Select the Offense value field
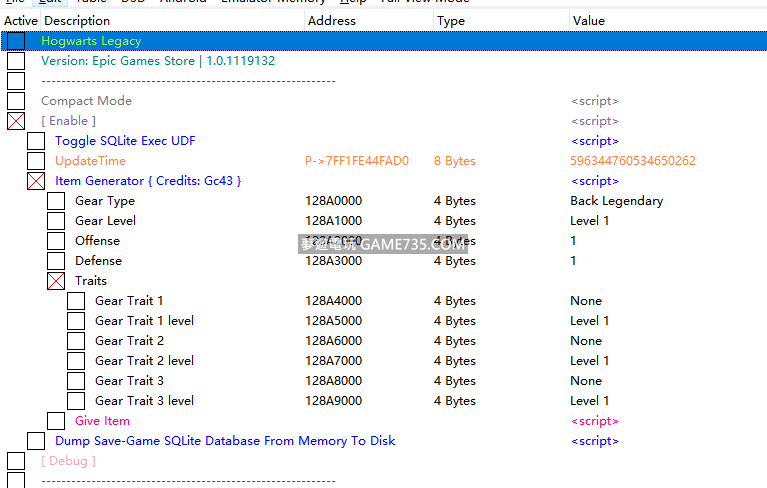This screenshot has height=488, width=767. click(x=574, y=241)
